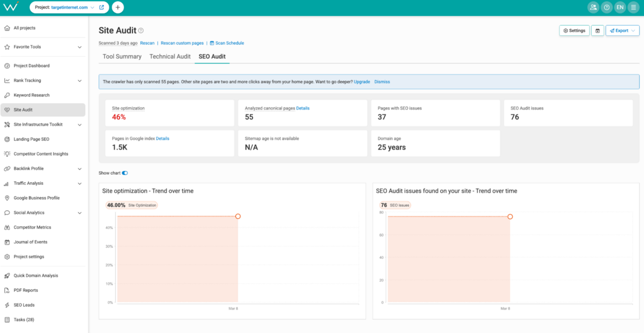Expand the Backlink Profile submenu
The width and height of the screenshot is (644, 333).
(79, 168)
